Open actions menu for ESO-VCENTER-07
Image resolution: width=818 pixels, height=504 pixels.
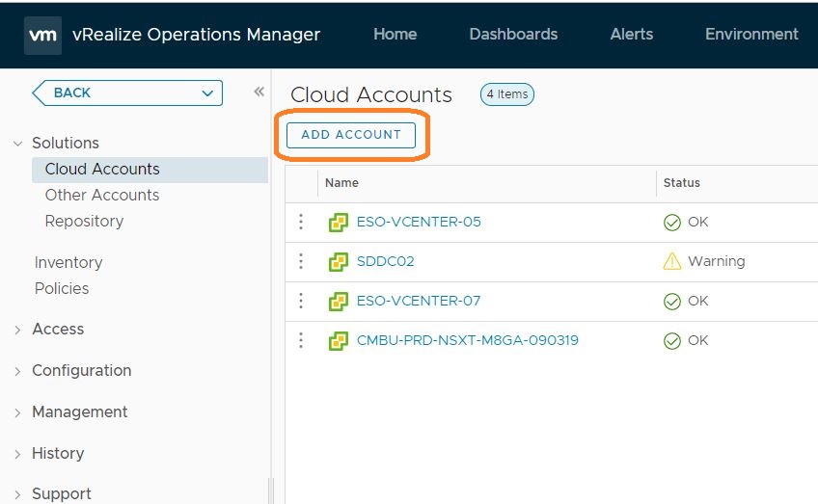(301, 302)
